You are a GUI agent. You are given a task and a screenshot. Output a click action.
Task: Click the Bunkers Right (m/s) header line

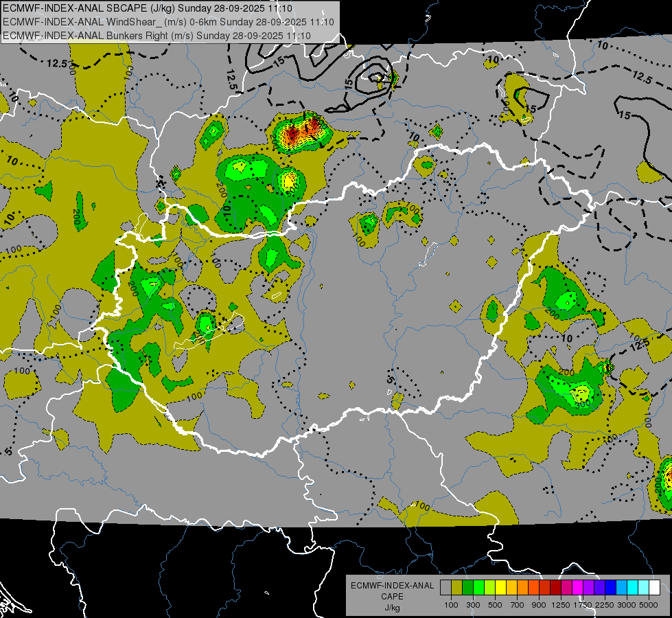coord(157,36)
